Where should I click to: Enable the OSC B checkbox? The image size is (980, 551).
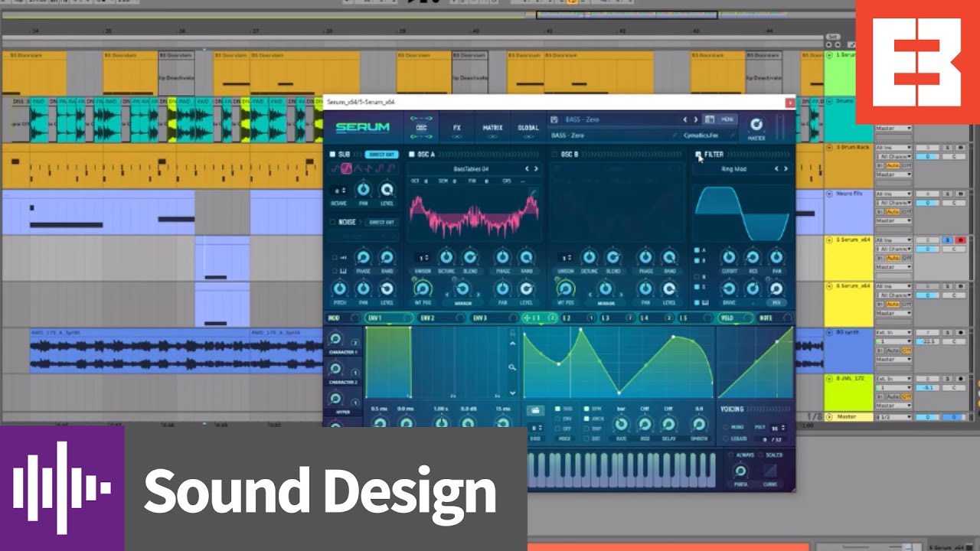pos(554,155)
